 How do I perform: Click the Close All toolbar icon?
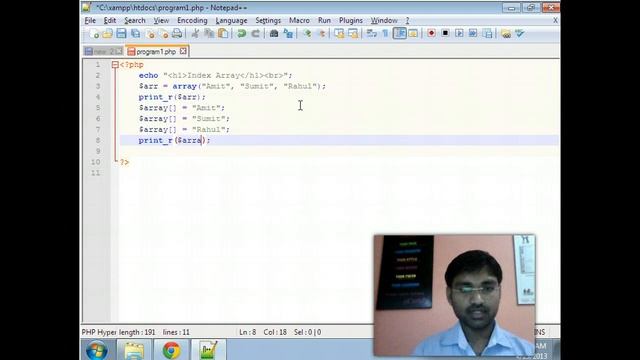[x=164, y=34]
